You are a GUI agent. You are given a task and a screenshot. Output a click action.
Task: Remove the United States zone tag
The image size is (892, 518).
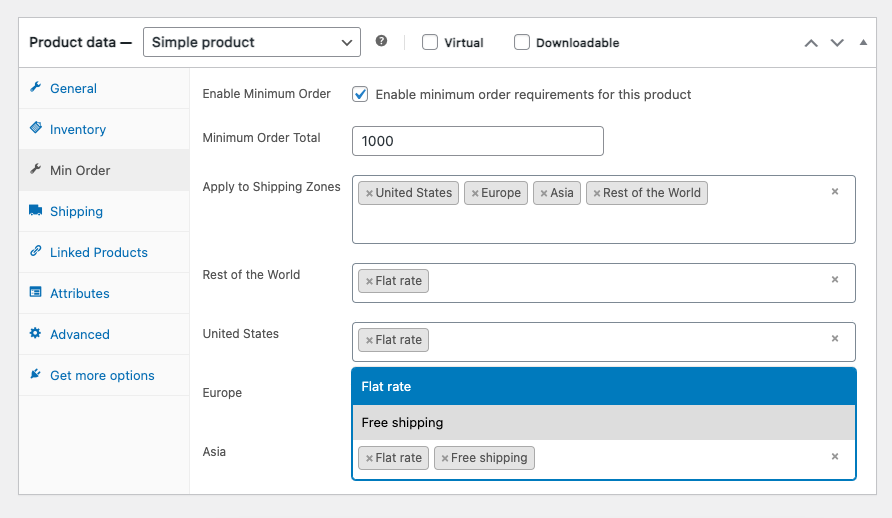click(369, 193)
